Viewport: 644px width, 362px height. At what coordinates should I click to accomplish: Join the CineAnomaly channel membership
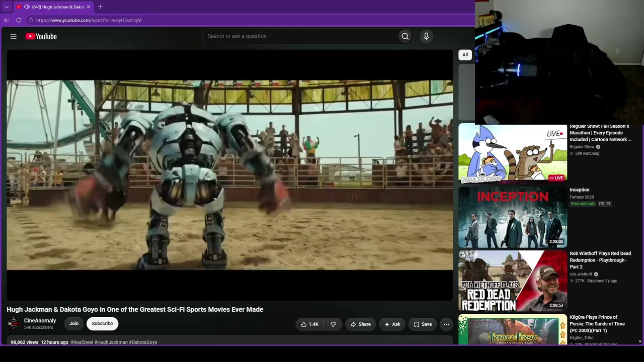74,324
